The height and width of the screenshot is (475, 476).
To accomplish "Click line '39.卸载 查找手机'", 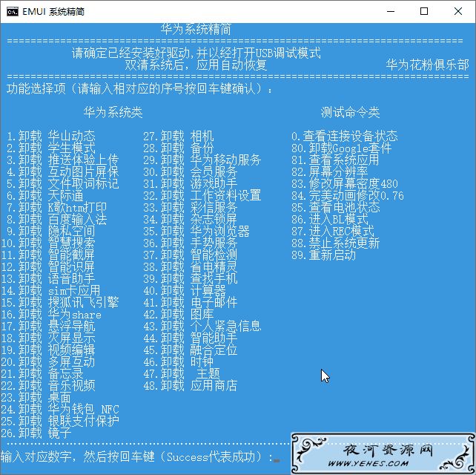I will click(x=191, y=278).
